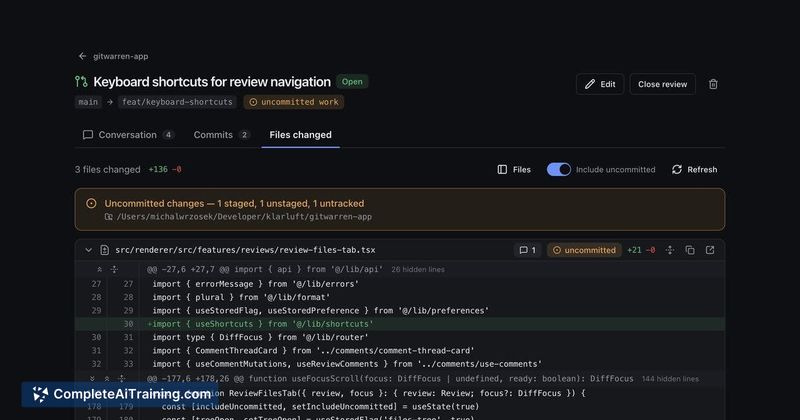Copy the review-files-tab.tsx file path

click(x=690, y=250)
